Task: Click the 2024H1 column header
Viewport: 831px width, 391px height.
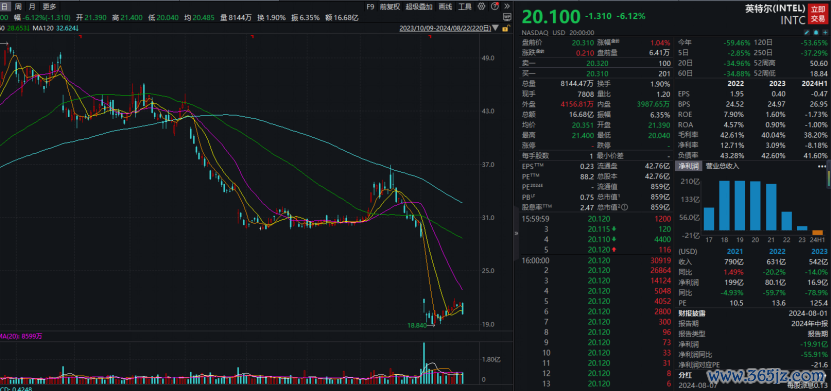Action: click(x=815, y=84)
